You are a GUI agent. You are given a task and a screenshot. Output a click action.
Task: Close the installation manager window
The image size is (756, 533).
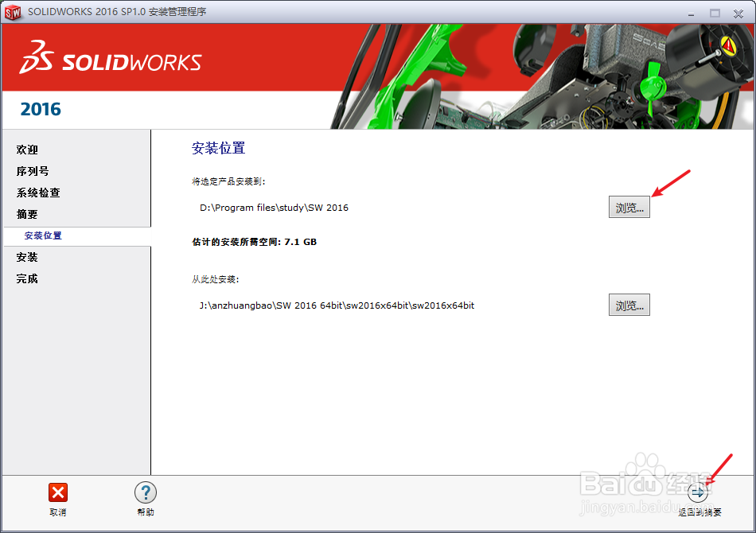pos(738,14)
